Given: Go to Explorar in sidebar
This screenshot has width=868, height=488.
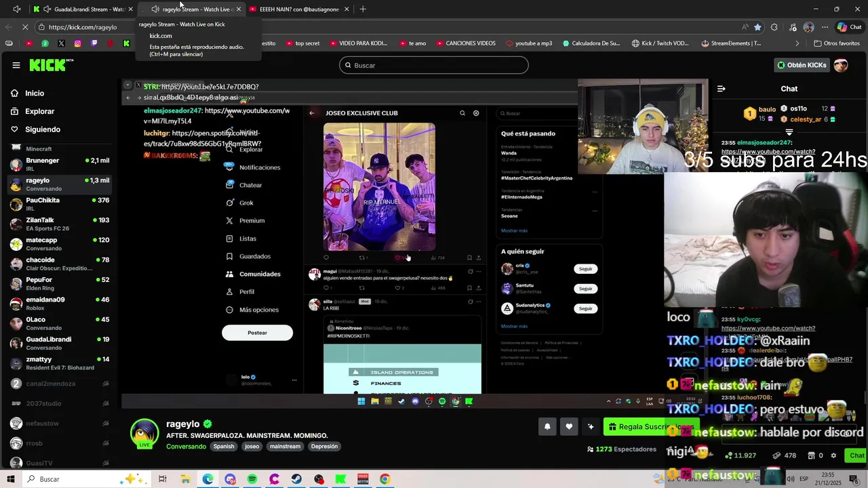Looking at the screenshot, I should tap(39, 111).
